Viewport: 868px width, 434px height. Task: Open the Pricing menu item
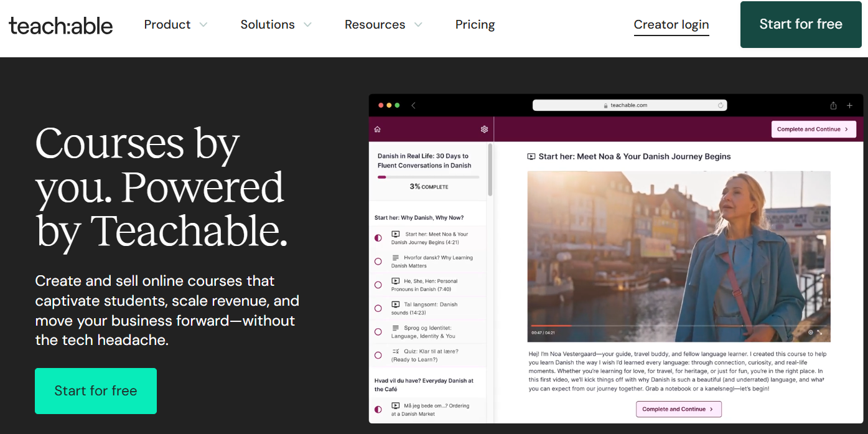pyautogui.click(x=475, y=25)
